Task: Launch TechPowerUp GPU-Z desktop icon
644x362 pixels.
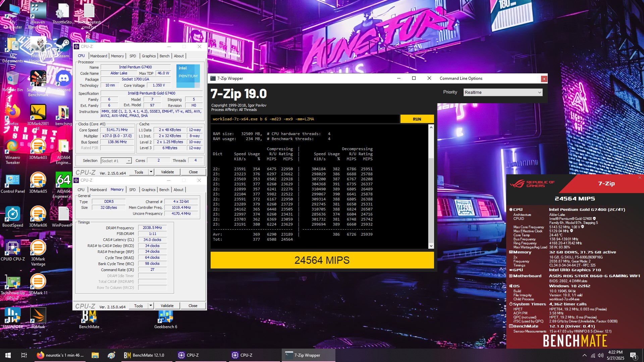Action: 13,287
